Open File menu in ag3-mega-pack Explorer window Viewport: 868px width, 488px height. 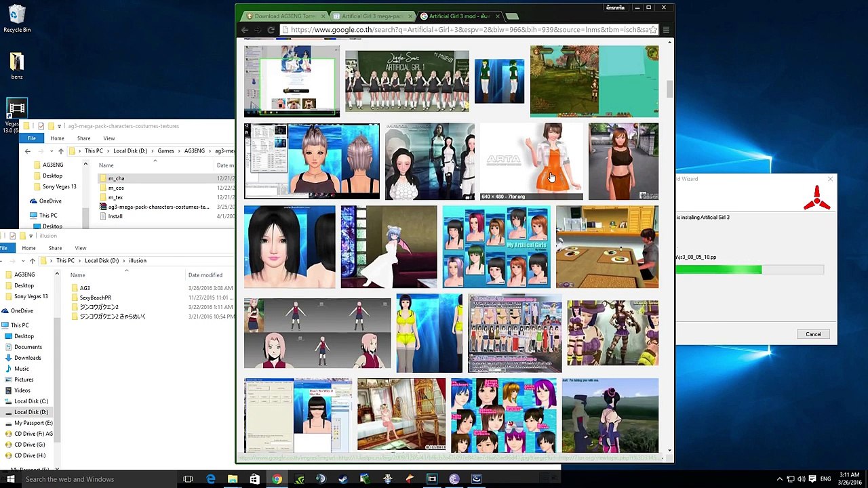32,138
